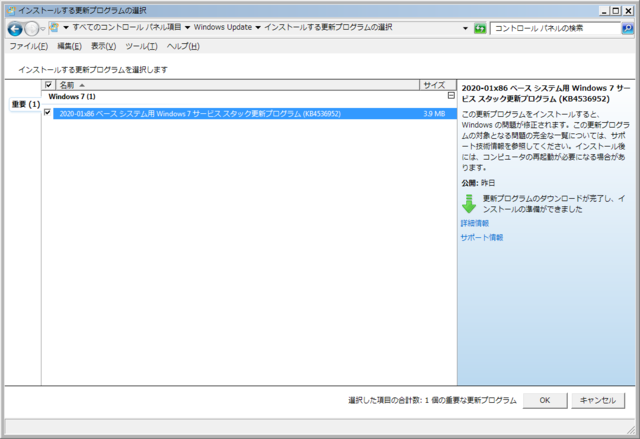Open the ツール(T) menu
This screenshot has height=439, width=640.
pyautogui.click(x=141, y=46)
